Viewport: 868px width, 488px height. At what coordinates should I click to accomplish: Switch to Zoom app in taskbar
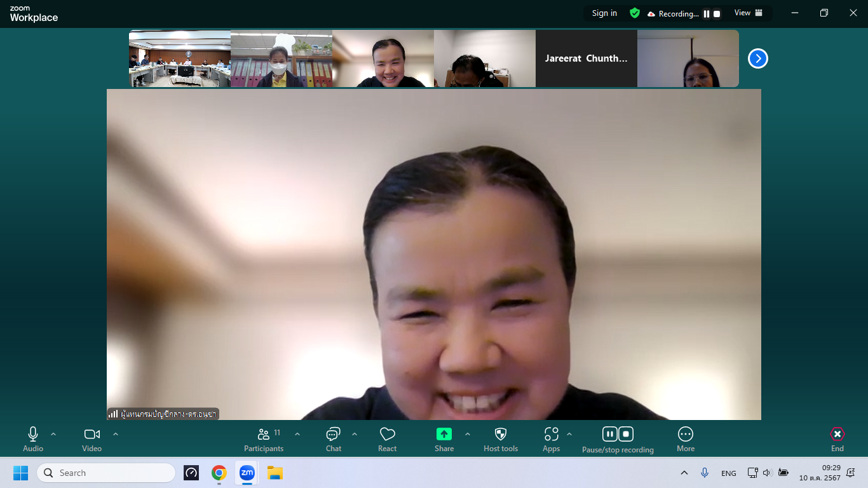(x=247, y=473)
